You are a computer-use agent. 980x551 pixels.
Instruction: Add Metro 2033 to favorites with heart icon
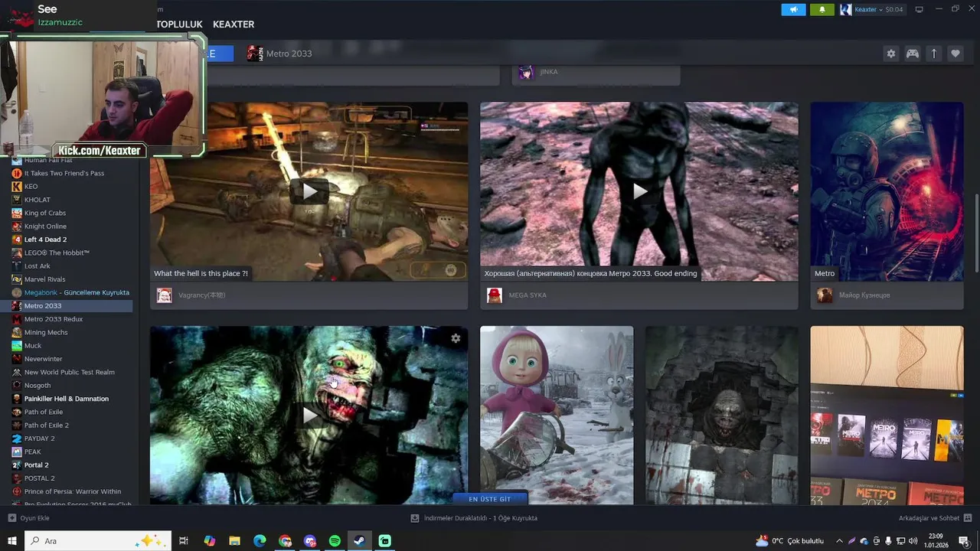tap(955, 54)
